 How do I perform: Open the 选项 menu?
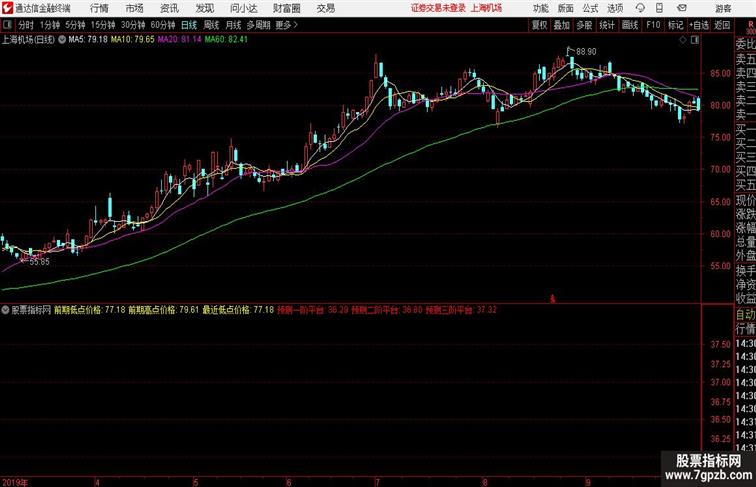tap(615, 8)
